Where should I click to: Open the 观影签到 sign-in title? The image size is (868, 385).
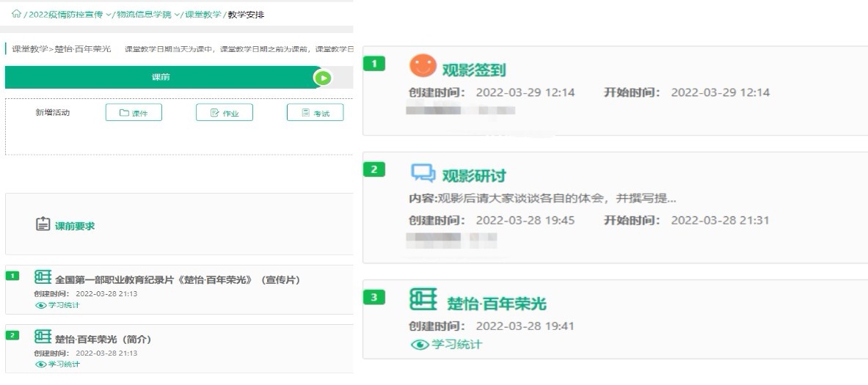pyautogui.click(x=473, y=70)
